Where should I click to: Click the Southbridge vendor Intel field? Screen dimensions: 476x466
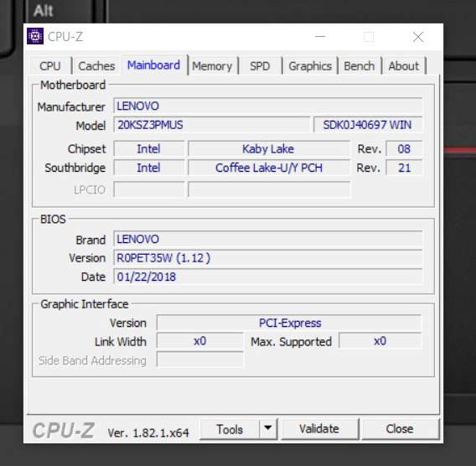point(149,168)
